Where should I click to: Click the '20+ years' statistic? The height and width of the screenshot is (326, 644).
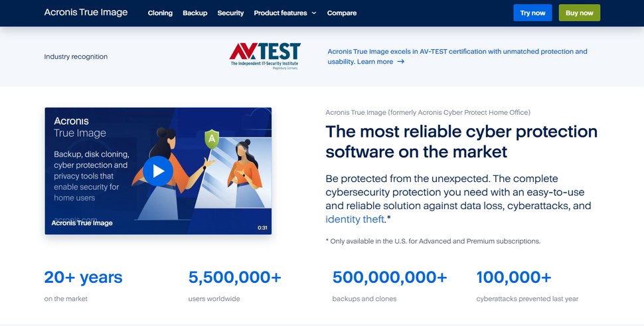(84, 277)
